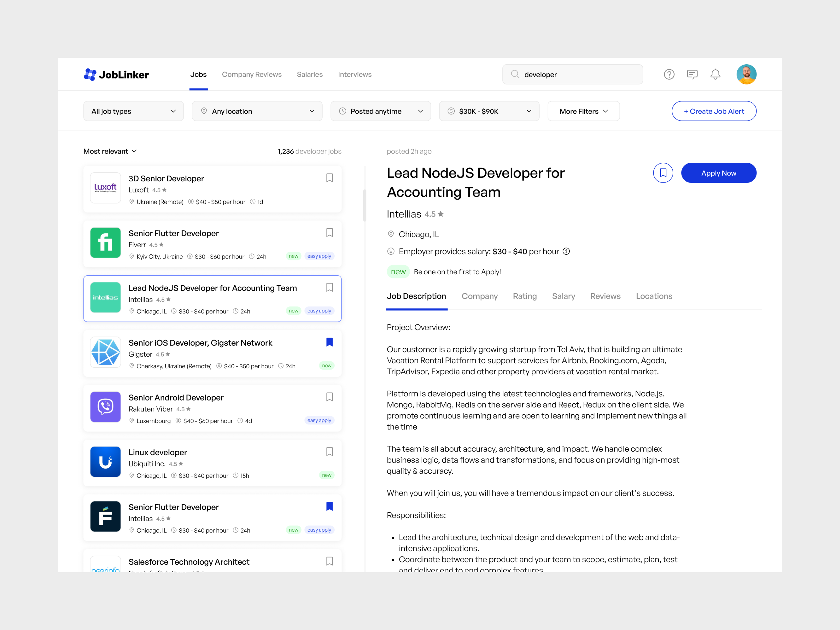Change the Most relevant sort order
Viewport: 840px width, 630px height.
coord(110,151)
